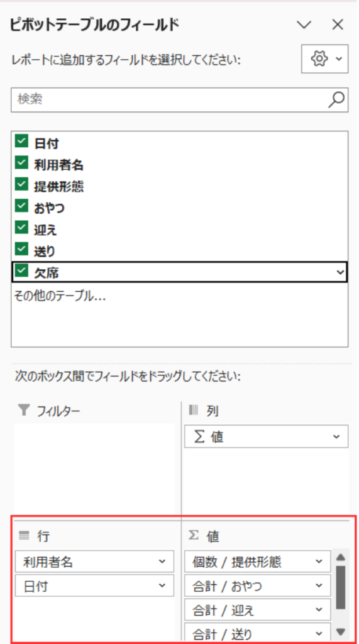Select the 合計 / 迎え value field
The height and width of the screenshot is (644, 359).
tap(258, 610)
